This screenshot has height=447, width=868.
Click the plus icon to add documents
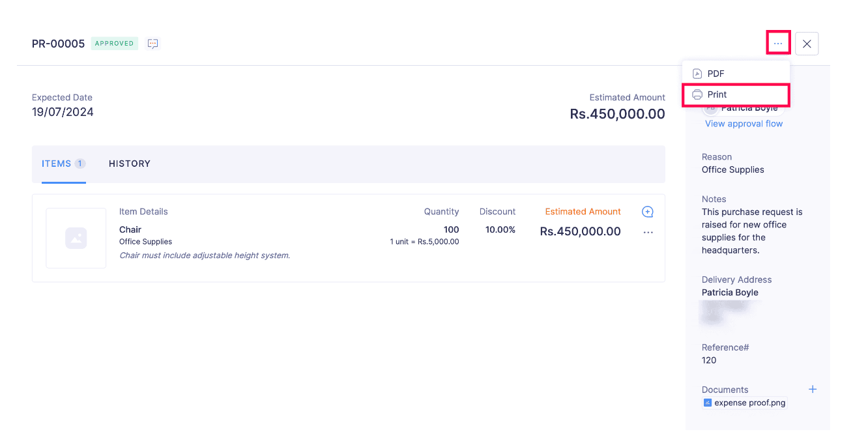tap(813, 389)
